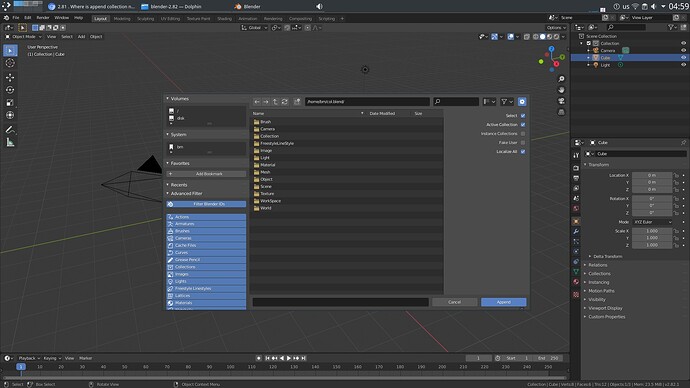Activate the Move tool
This screenshot has width=690, height=388.
[x=10, y=77]
